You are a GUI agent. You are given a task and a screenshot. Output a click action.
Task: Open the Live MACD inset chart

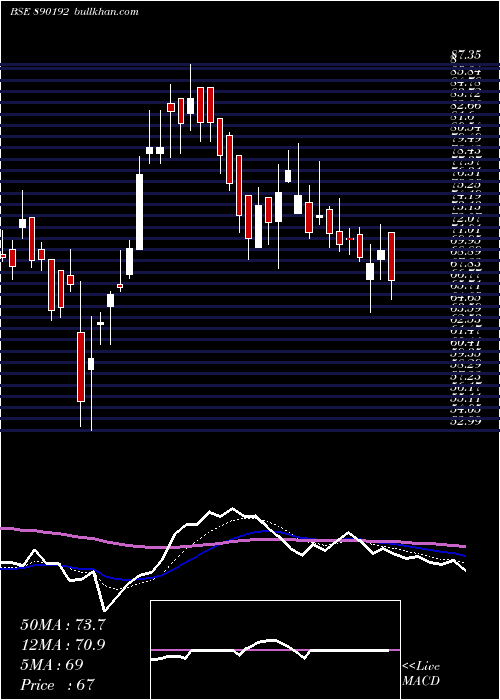tap(275, 650)
